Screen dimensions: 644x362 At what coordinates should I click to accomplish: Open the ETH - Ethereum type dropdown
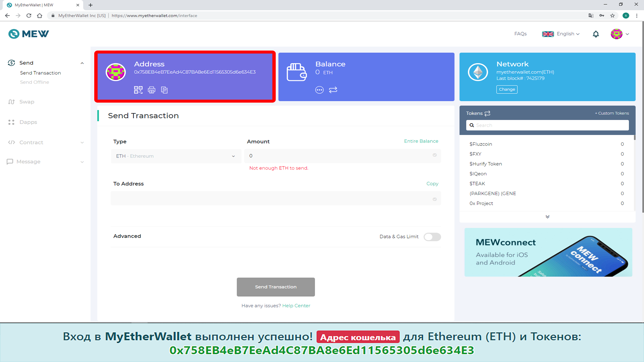click(176, 156)
